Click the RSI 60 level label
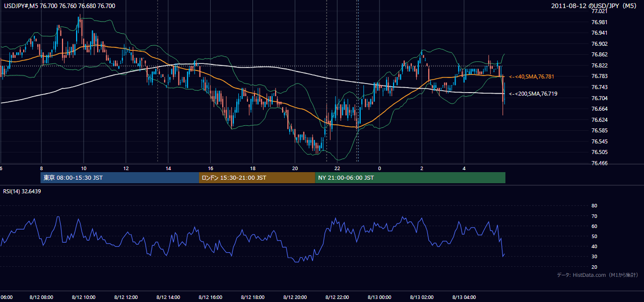Screen dimensions: 644x302 click(594, 226)
